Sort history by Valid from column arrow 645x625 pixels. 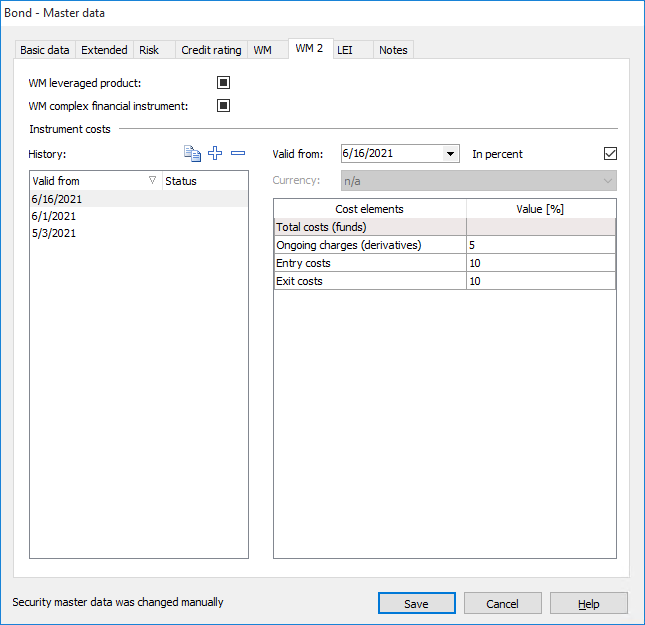pos(152,181)
